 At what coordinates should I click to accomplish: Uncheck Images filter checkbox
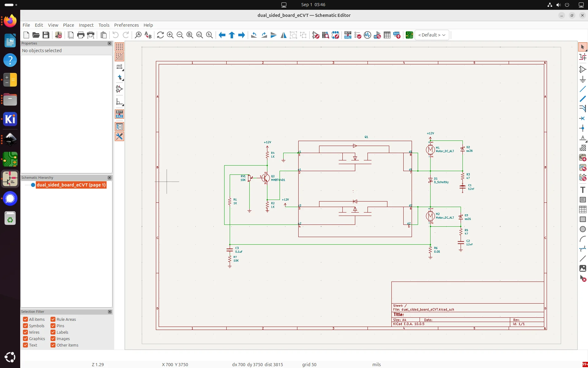point(53,339)
